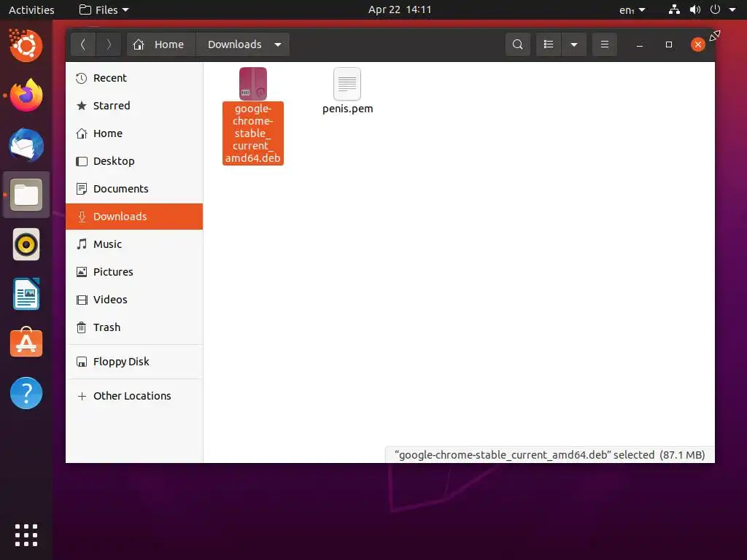Image resolution: width=747 pixels, height=560 pixels.
Task: Click the volume speaker icon
Action: pos(695,9)
